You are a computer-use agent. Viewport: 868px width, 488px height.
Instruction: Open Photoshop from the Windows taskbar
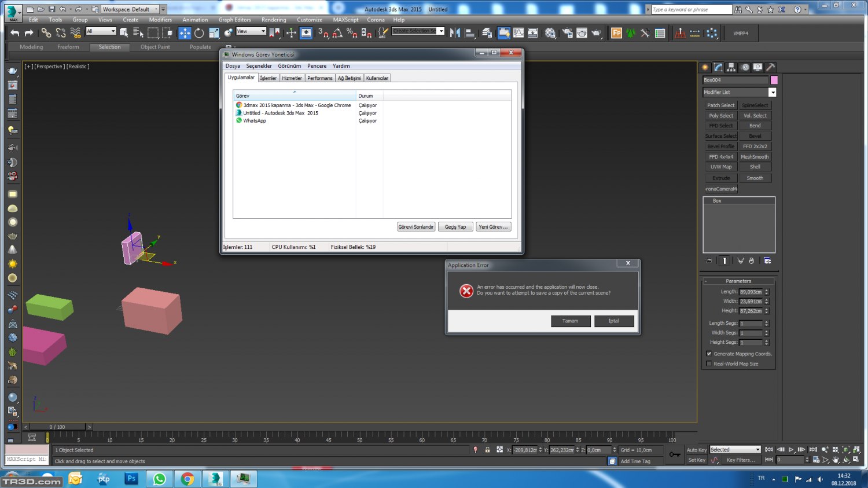tap(131, 479)
